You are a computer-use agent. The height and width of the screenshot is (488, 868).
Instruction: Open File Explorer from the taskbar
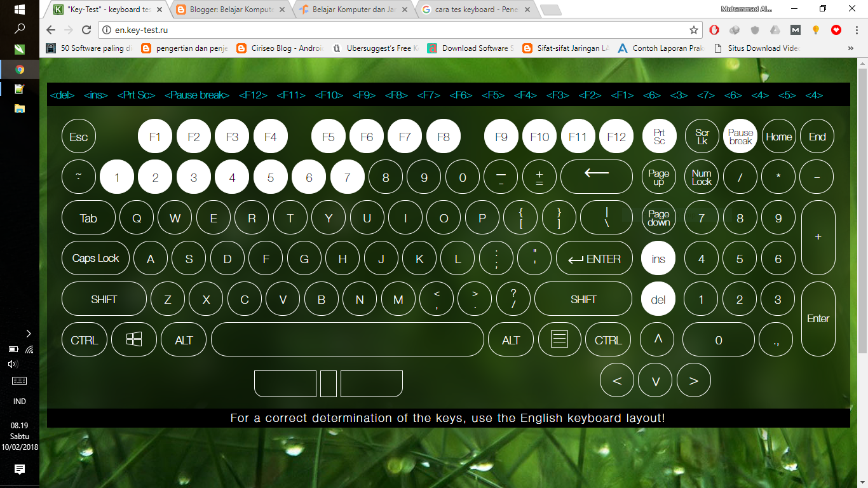[20, 109]
